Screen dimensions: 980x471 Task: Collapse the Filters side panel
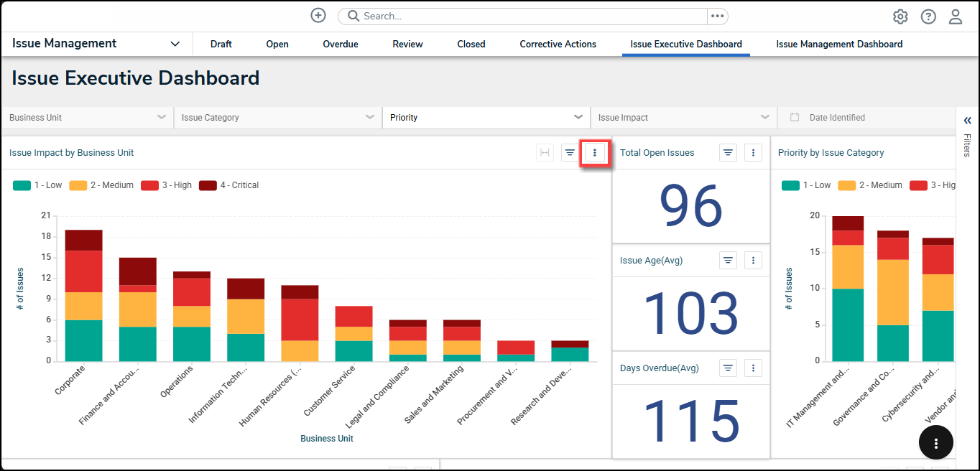click(x=967, y=121)
